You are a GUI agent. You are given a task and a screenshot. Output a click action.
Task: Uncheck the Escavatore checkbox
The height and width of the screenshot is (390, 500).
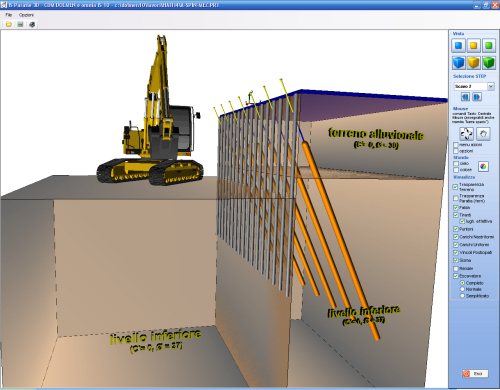pos(455,276)
